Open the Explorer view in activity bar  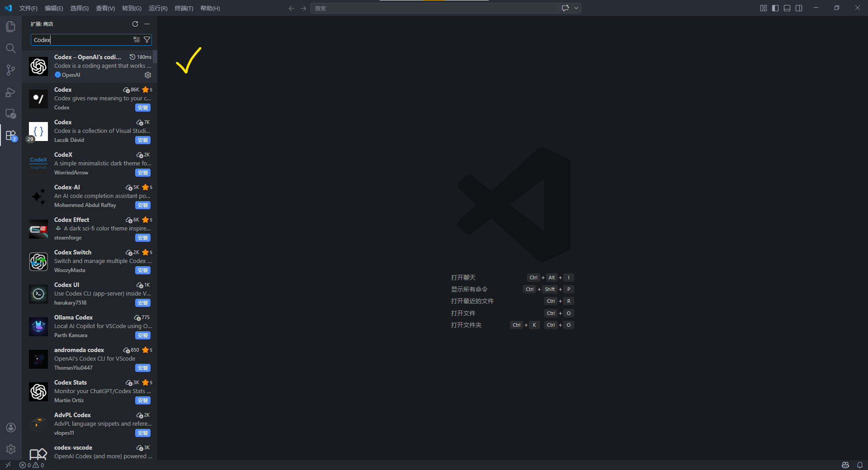11,27
